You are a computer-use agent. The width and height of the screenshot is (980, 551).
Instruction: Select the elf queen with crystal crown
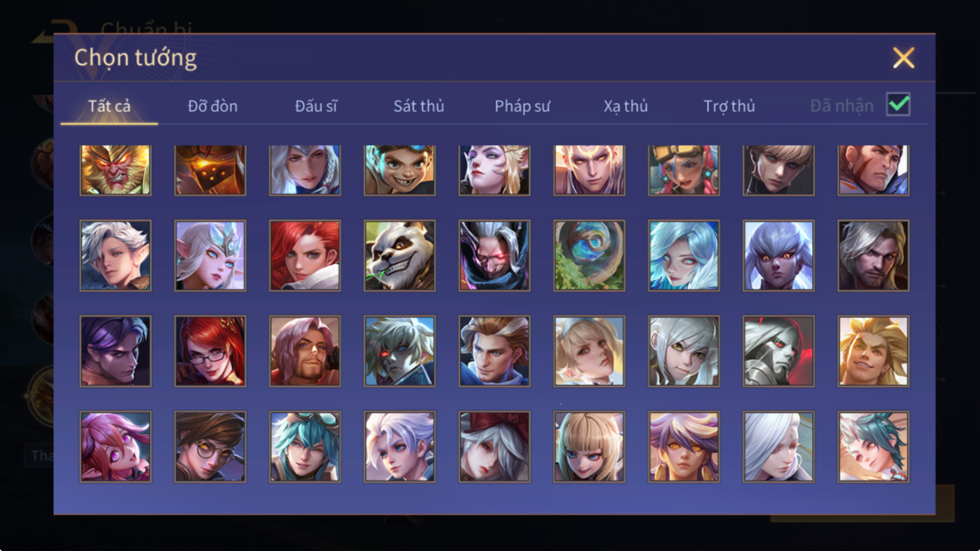tap(210, 255)
